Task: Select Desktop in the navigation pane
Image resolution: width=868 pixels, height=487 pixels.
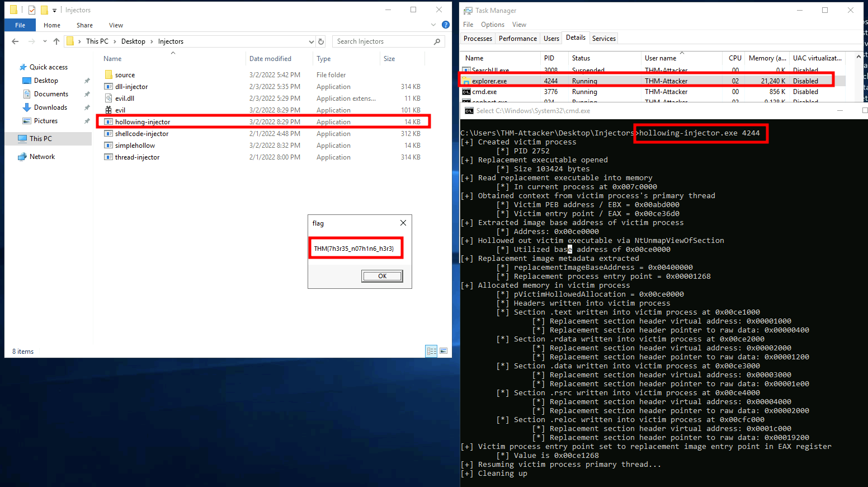Action: pyautogui.click(x=46, y=81)
